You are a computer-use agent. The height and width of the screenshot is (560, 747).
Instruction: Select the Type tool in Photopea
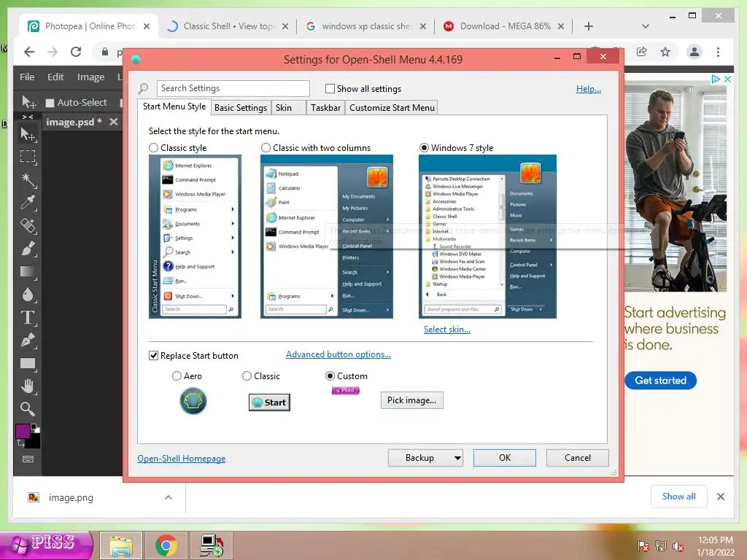28,318
